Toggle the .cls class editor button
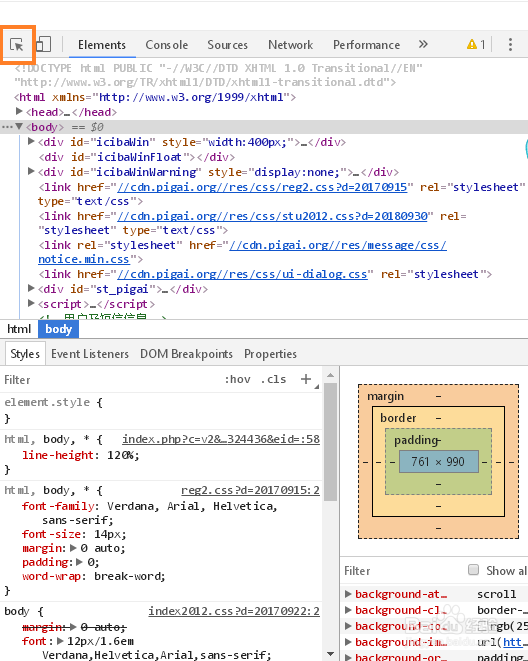This screenshot has width=528, height=661. pos(273,379)
